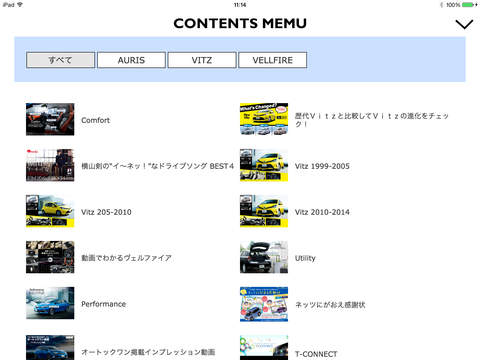This screenshot has width=480, height=360.
Task: Open the Utility content link
Action: click(305, 258)
